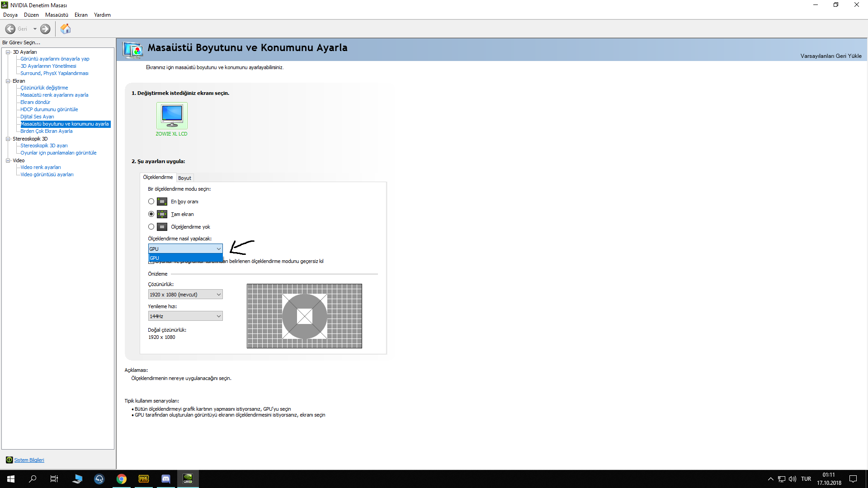Screen dimensions: 868x488
Task: Select Tam ekran radio button
Action: (x=151, y=214)
